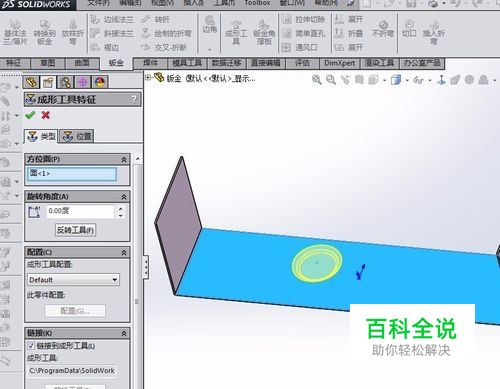Click the Base Flange/Tab (基体法兰/薄片) tool

15,32
